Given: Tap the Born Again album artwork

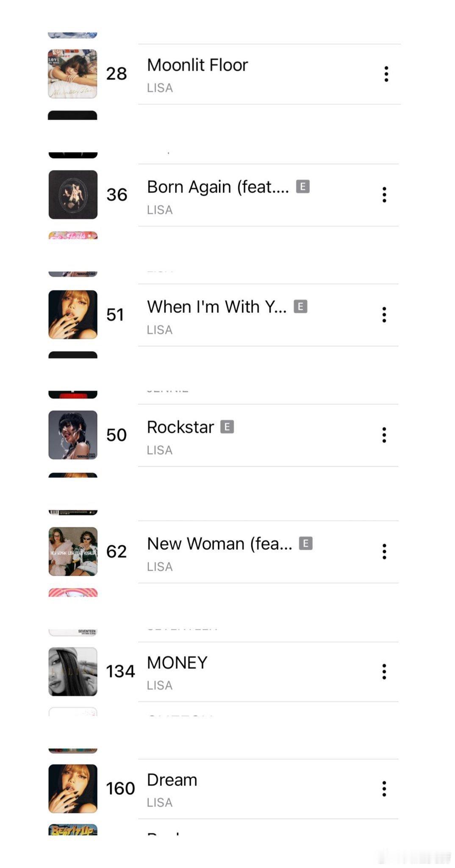Looking at the screenshot, I should 73,195.
